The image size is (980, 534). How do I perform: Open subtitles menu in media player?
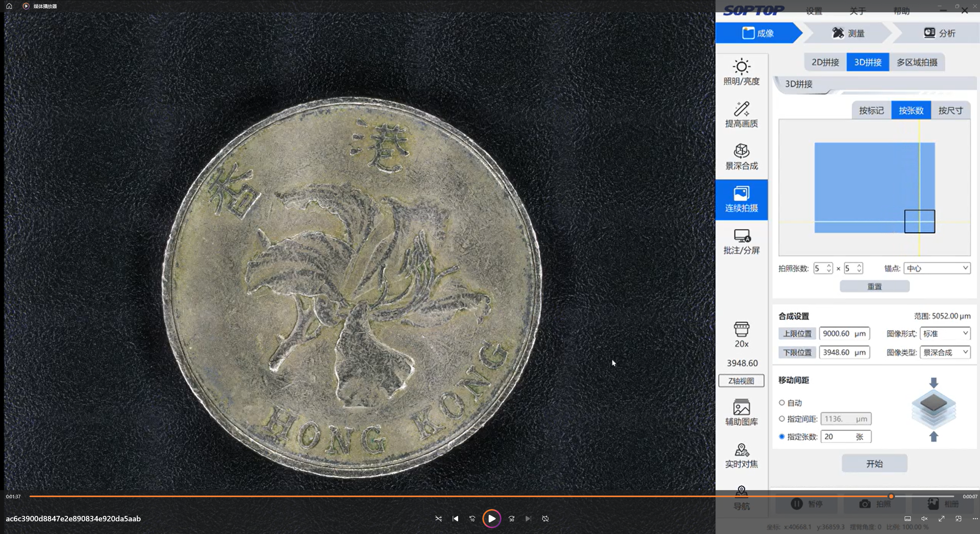point(907,519)
